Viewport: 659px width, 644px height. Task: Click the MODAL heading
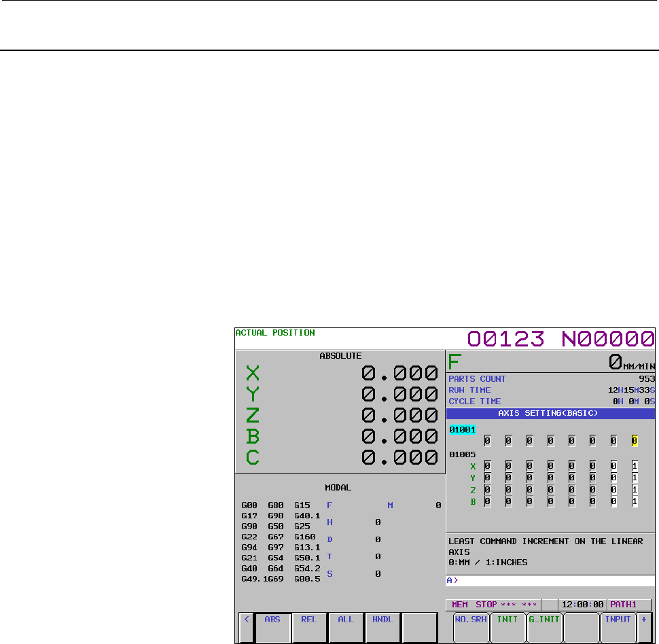[338, 488]
